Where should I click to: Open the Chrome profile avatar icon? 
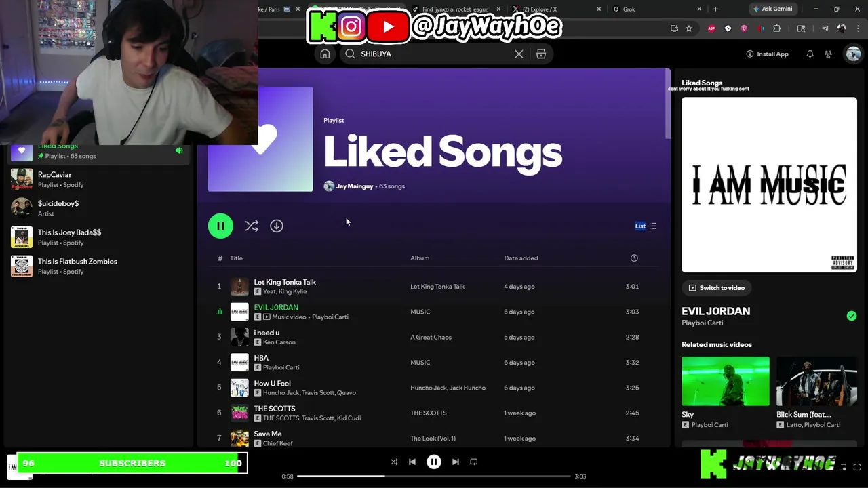842,28
